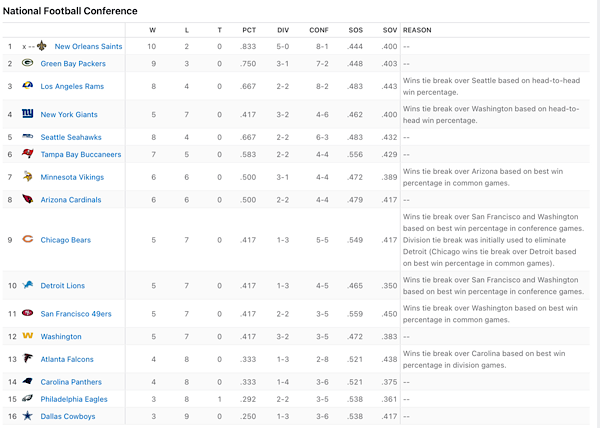Click the Seattle Seahawks logo
The height and width of the screenshot is (428, 600).
click(27, 137)
